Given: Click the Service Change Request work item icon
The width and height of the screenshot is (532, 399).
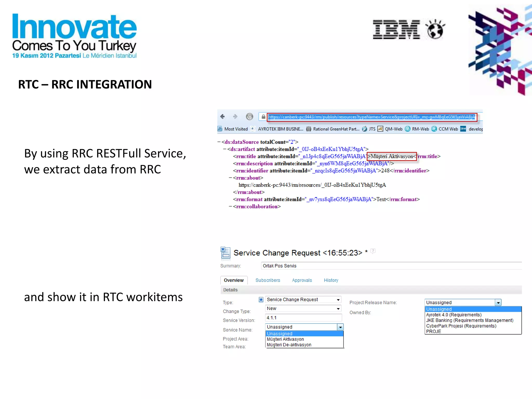Looking at the screenshot, I should click(x=225, y=253).
